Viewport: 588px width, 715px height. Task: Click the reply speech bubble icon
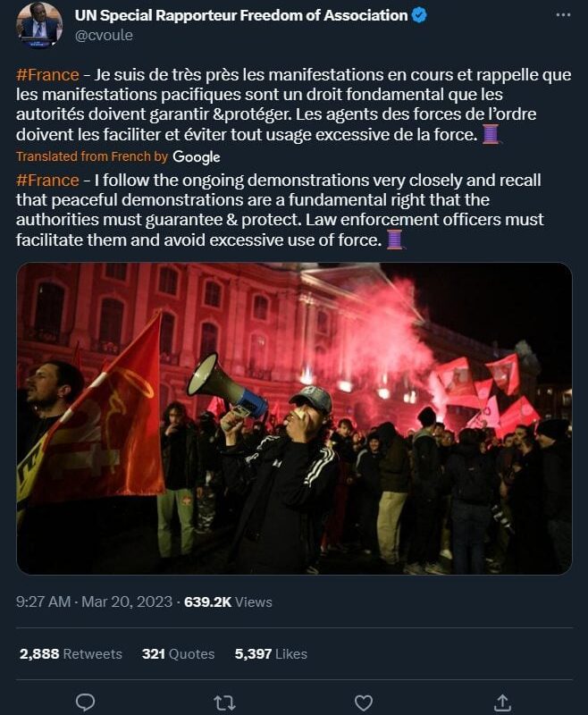(x=85, y=702)
